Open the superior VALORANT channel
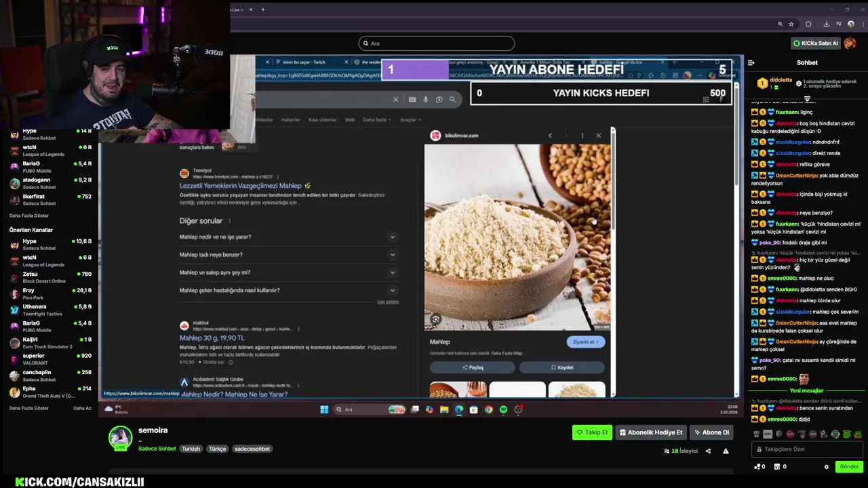The height and width of the screenshot is (488, 868). [51, 359]
